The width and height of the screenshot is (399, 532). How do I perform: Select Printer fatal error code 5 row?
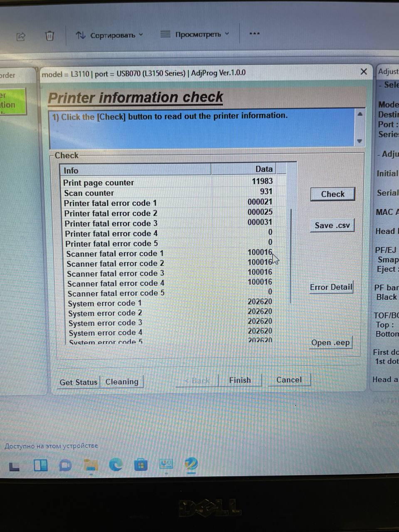[175, 243]
